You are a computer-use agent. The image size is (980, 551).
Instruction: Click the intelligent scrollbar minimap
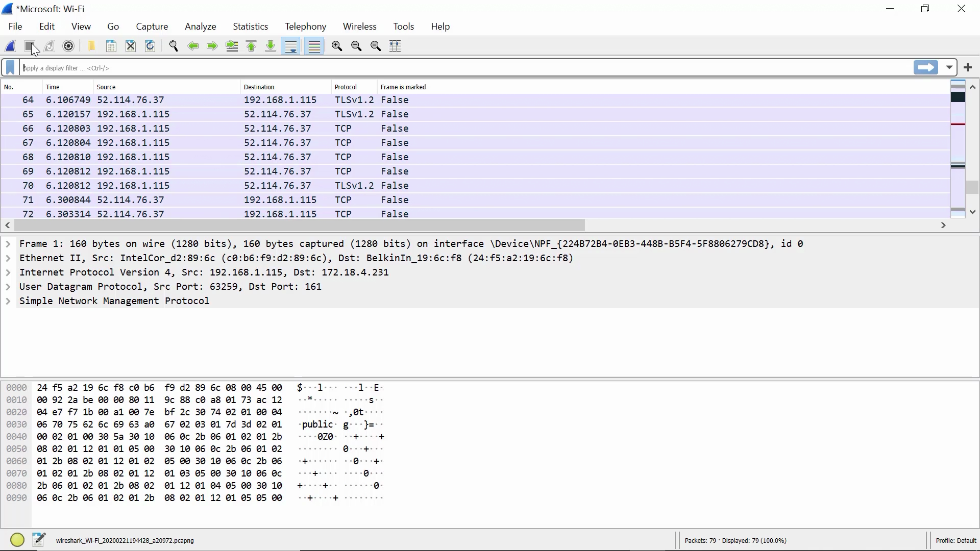(958, 149)
